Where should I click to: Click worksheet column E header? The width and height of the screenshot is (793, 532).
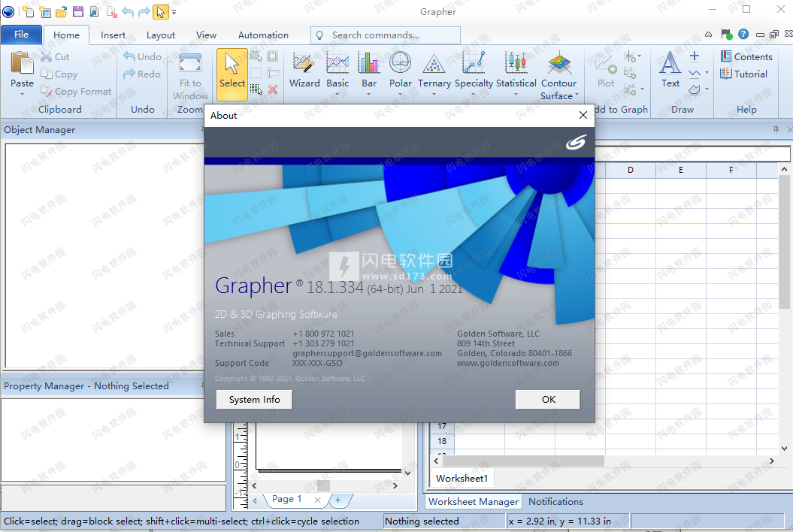[x=681, y=170]
